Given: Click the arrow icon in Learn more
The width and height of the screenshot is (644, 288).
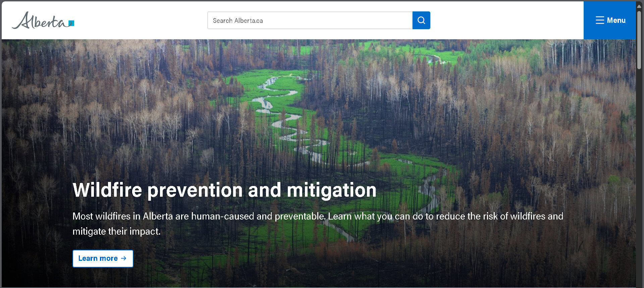Looking at the screenshot, I should click(124, 258).
